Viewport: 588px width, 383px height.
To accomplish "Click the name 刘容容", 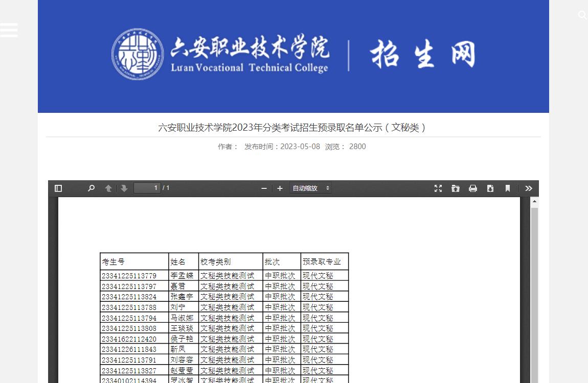I will [x=182, y=360].
